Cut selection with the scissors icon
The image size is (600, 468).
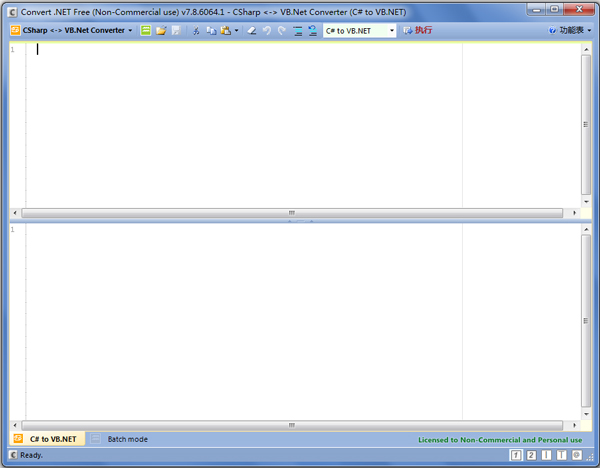196,31
